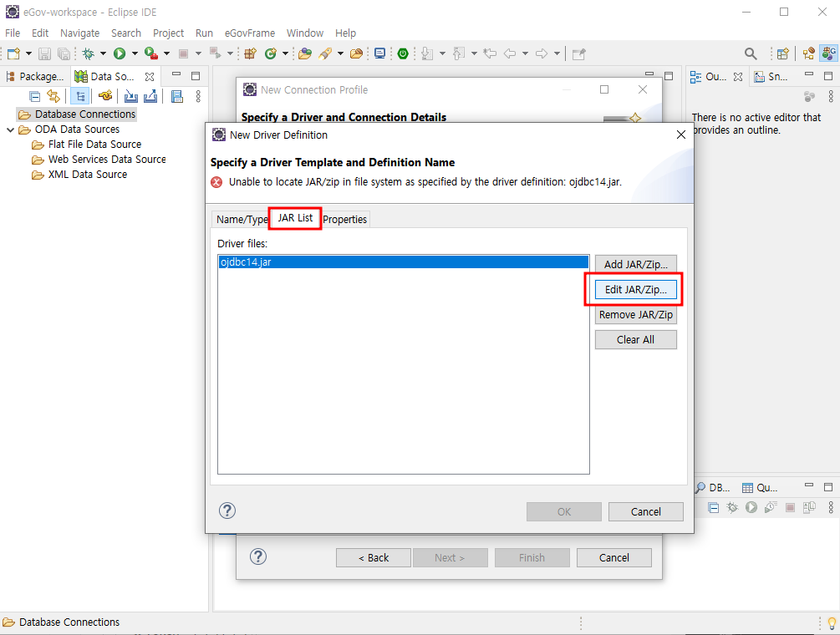Screen dimensions: 840x635
Task: Open the eGovFrame menu
Action: point(250,33)
